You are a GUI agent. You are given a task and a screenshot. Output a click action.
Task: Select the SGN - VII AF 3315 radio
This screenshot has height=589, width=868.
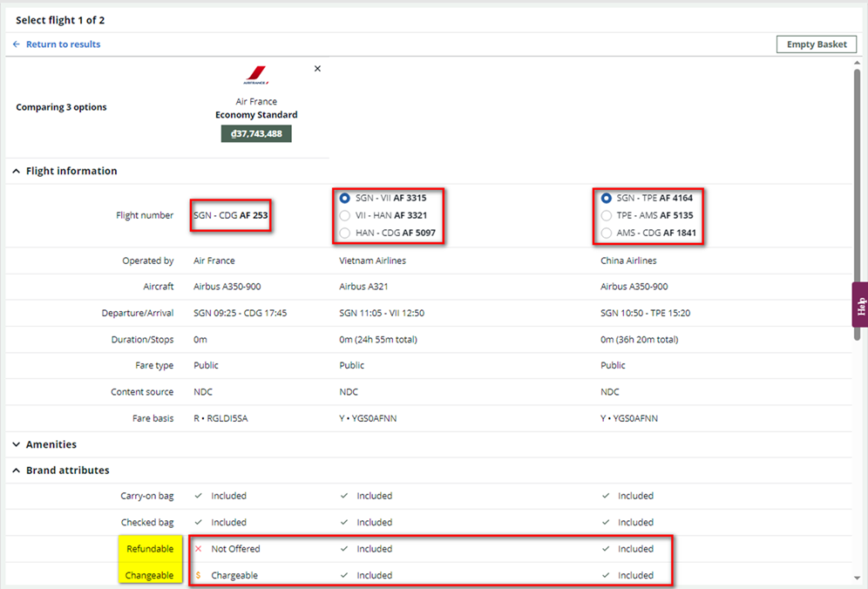[x=345, y=198]
